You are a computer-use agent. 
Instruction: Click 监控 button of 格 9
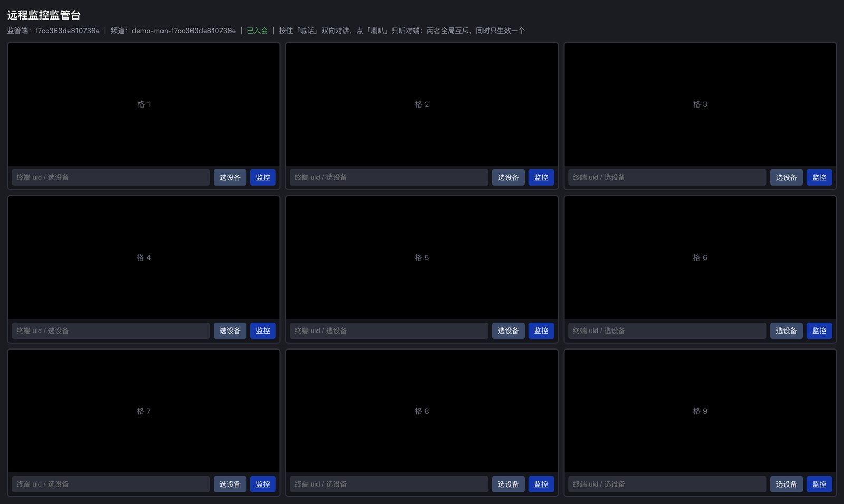819,484
